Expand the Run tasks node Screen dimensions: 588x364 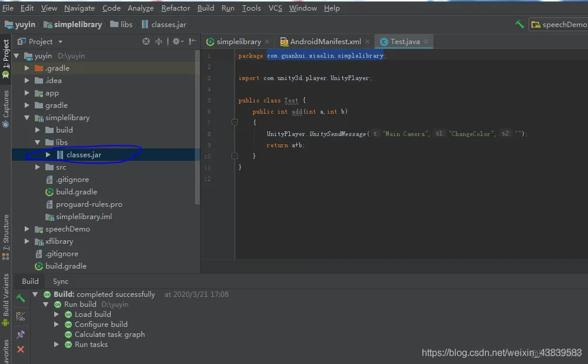click(x=56, y=345)
